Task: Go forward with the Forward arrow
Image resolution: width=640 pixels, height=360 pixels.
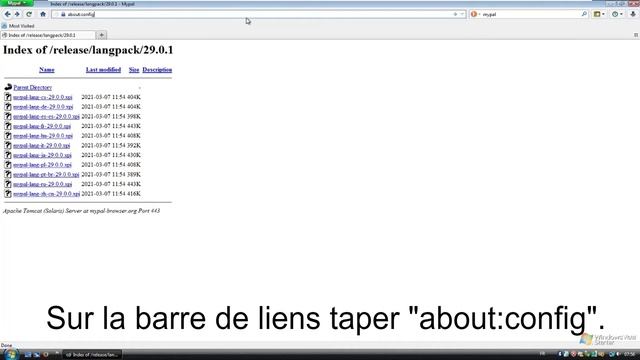Action: 17,14
